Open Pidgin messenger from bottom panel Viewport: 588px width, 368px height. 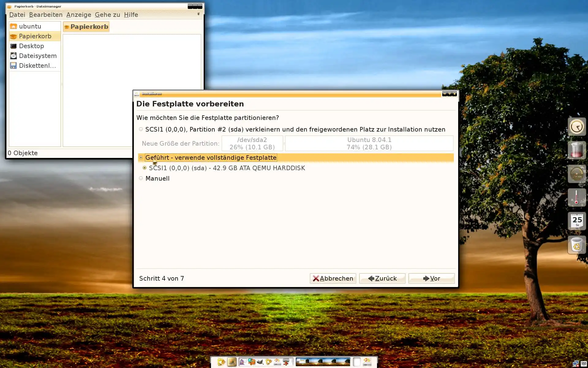point(243,362)
